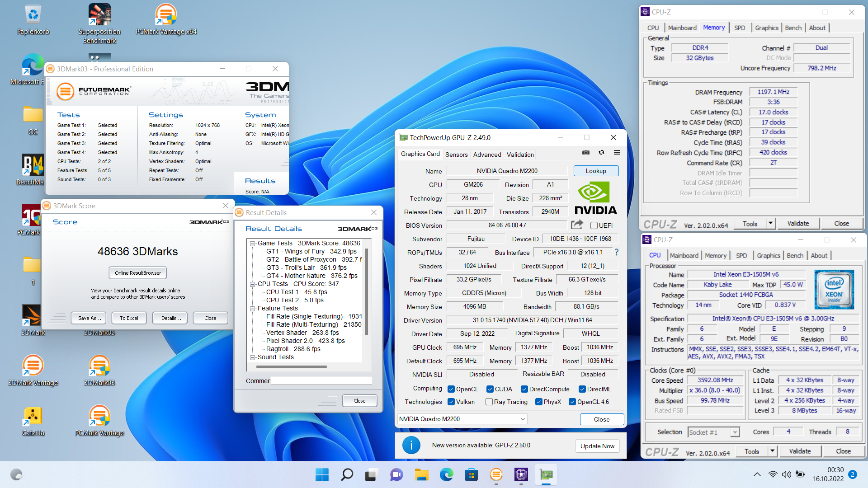Toggle OpenGL 4.6 checkbox
868x488 pixels.
click(572, 402)
